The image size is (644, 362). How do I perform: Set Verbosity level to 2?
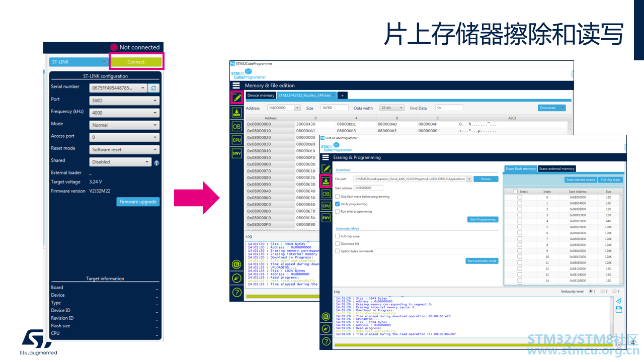(x=602, y=291)
